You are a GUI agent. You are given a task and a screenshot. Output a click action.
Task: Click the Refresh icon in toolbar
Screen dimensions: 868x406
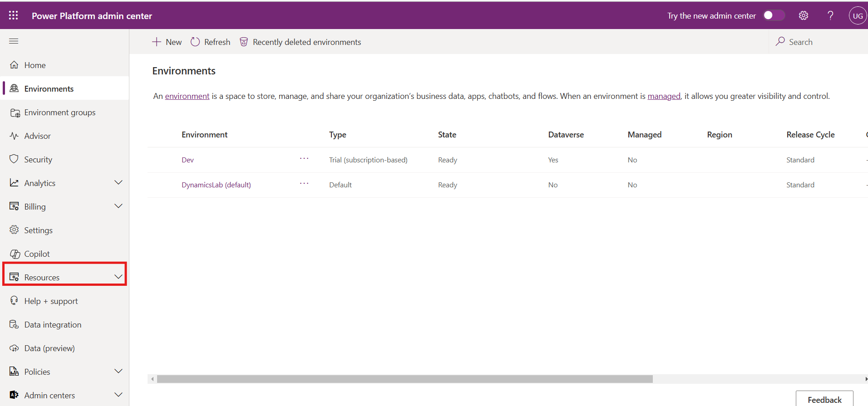(195, 42)
